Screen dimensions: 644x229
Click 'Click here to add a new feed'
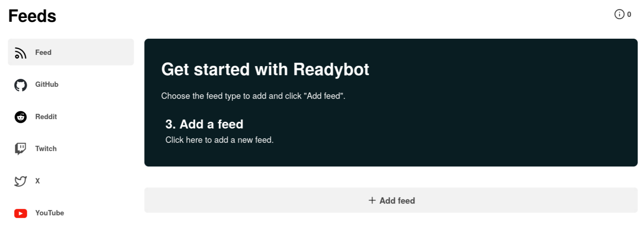220,140
